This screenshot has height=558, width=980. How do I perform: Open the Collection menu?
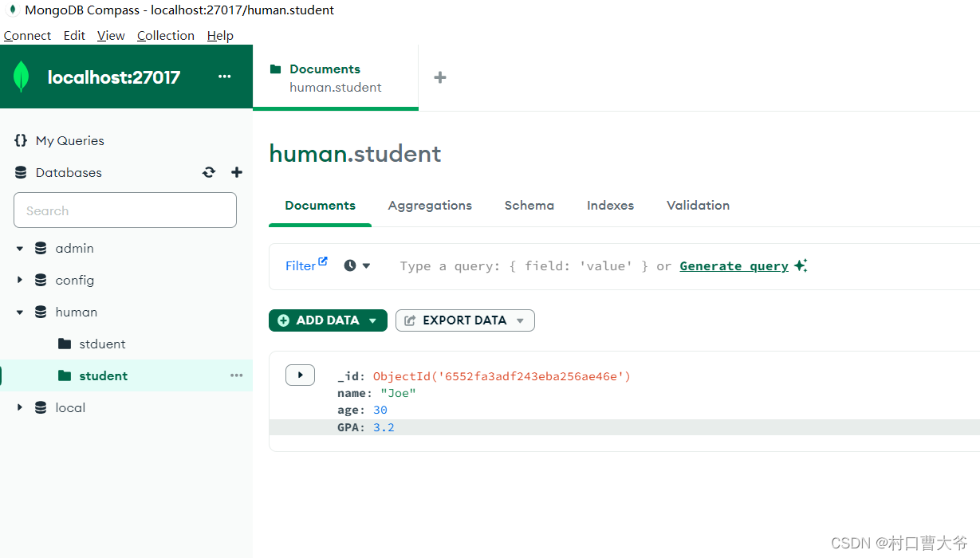click(x=165, y=35)
